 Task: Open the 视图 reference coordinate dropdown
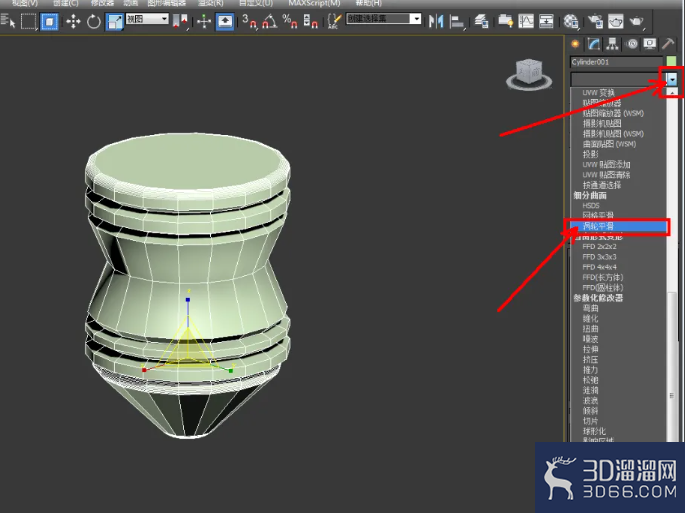[x=147, y=19]
